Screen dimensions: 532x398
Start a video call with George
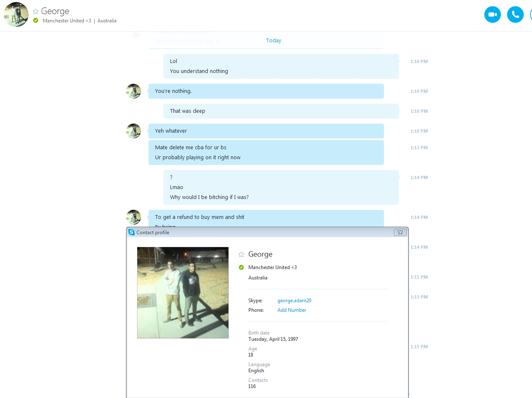coord(492,15)
